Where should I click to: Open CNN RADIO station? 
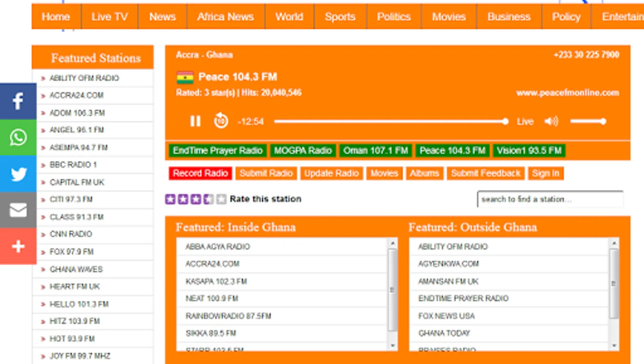pos(71,234)
